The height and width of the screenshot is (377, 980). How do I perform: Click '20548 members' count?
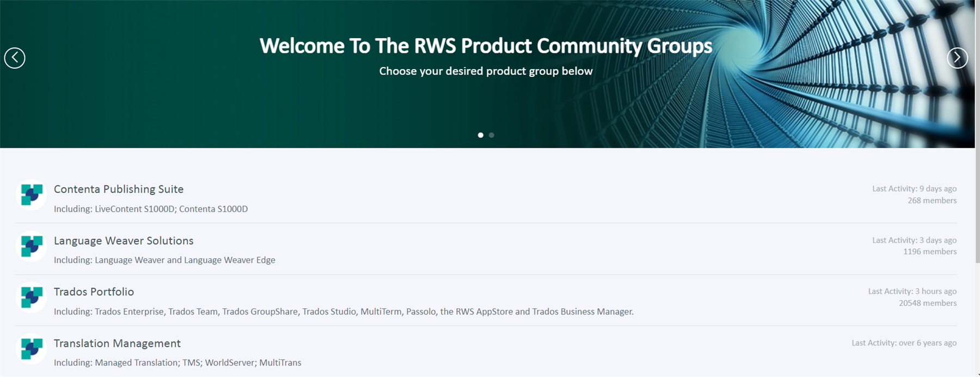click(928, 303)
